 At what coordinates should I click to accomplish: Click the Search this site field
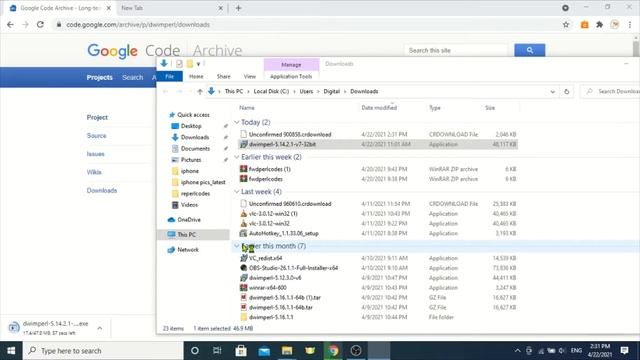click(x=456, y=50)
